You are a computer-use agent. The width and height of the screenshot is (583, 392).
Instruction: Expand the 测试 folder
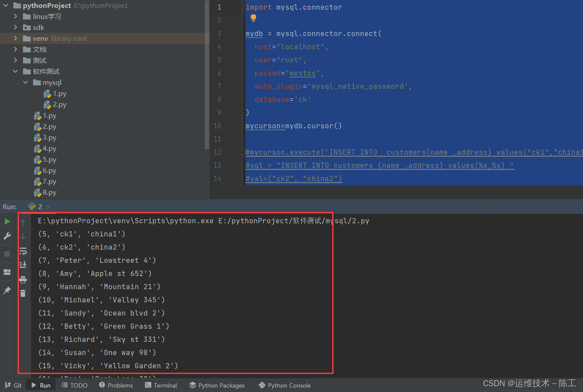(16, 61)
